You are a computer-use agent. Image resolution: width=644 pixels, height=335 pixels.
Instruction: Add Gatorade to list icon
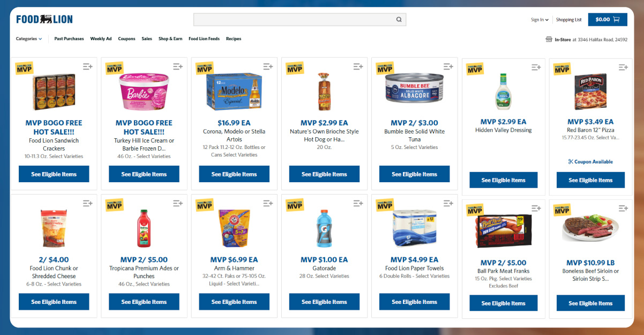click(358, 203)
